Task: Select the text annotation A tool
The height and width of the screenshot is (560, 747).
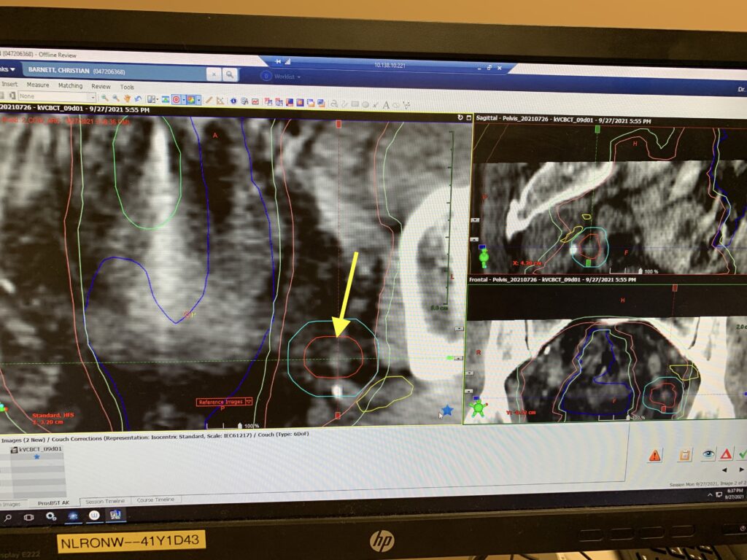Action: pos(386,105)
